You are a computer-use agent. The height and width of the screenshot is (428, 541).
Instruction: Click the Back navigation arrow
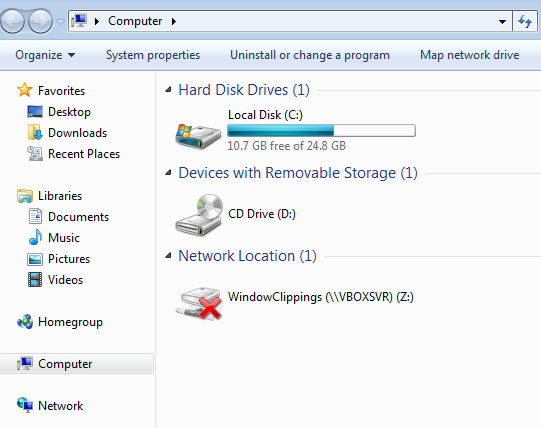(12, 21)
